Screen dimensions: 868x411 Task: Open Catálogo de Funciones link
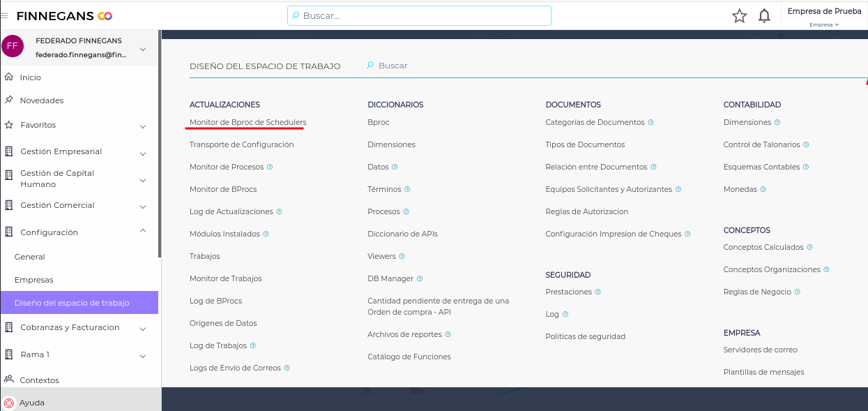click(x=409, y=357)
